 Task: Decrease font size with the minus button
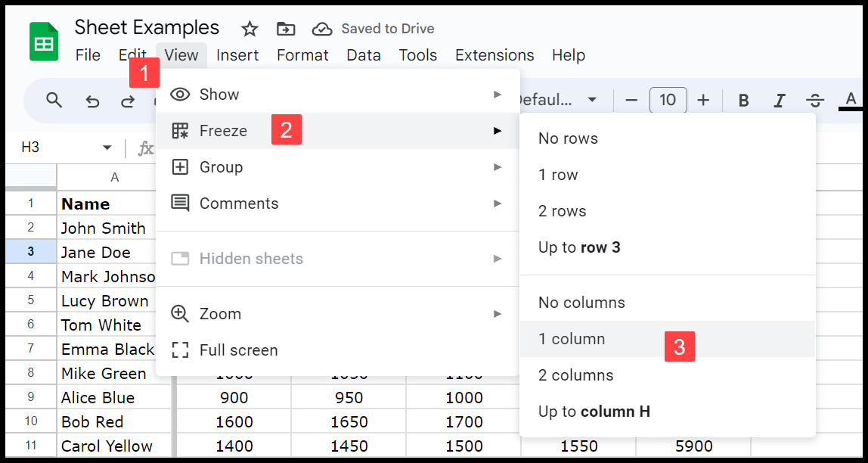coord(631,101)
